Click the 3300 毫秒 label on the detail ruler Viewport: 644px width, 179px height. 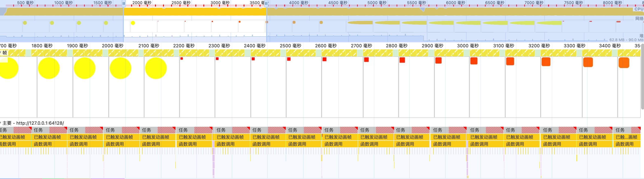pos(574,46)
